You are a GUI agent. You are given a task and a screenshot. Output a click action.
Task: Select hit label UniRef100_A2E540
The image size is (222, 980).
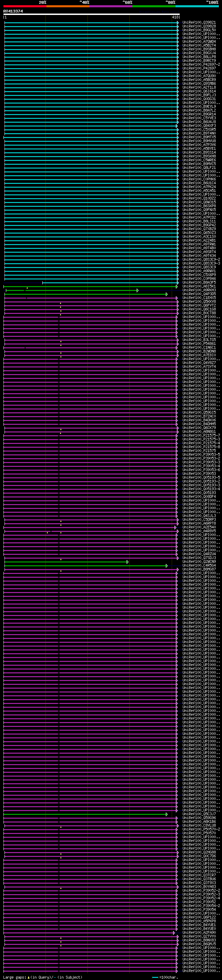tap(199, 527)
